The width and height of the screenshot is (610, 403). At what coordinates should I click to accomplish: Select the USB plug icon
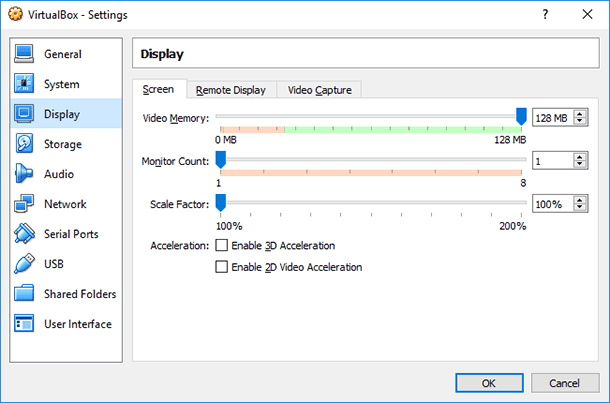(24, 263)
